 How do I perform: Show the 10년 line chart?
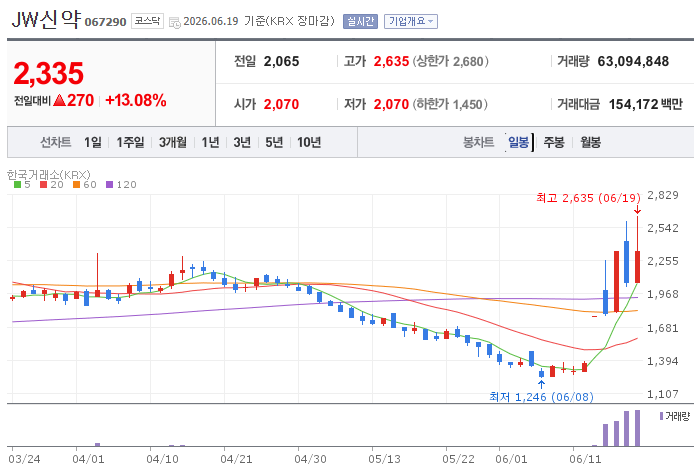click(309, 142)
